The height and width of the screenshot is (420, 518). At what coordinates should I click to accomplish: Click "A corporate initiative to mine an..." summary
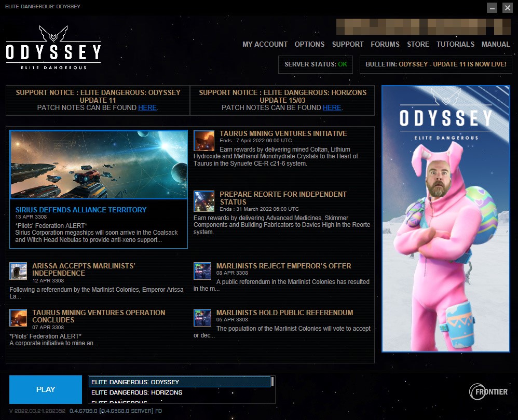pyautogui.click(x=54, y=343)
